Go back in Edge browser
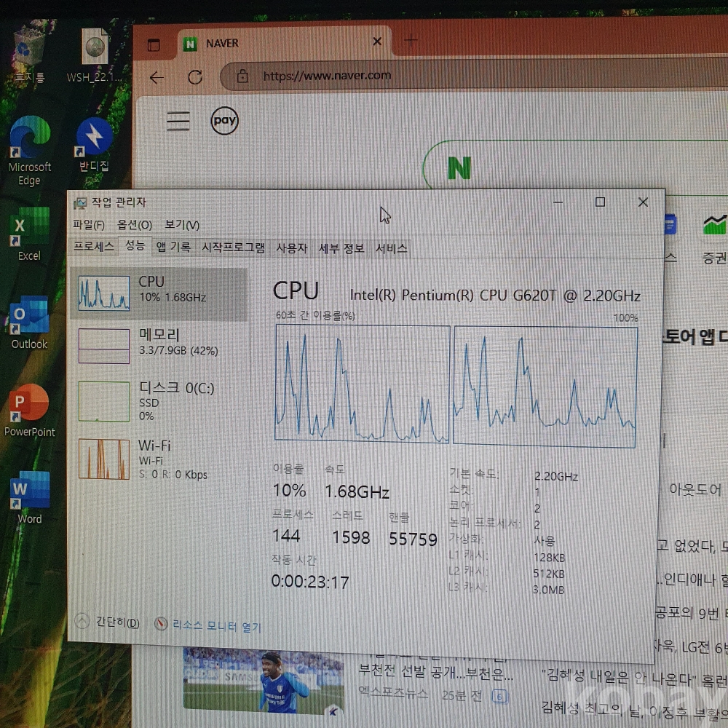Viewport: 728px width, 728px height. (x=157, y=78)
